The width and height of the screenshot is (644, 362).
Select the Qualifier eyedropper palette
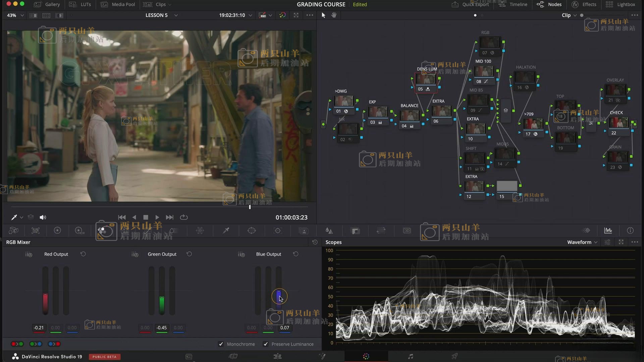pos(226,231)
